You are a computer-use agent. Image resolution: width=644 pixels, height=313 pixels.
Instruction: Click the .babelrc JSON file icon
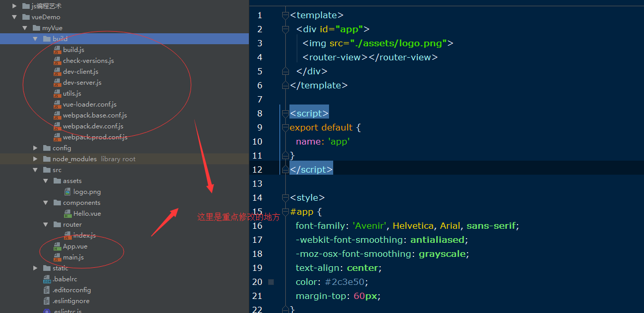click(47, 279)
